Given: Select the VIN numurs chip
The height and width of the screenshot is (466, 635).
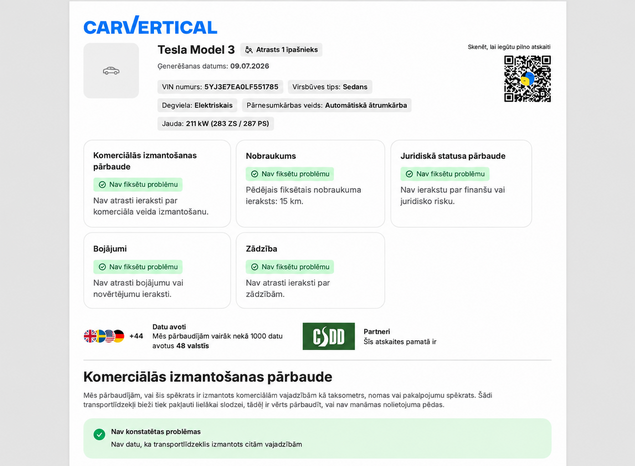Looking at the screenshot, I should click(220, 87).
